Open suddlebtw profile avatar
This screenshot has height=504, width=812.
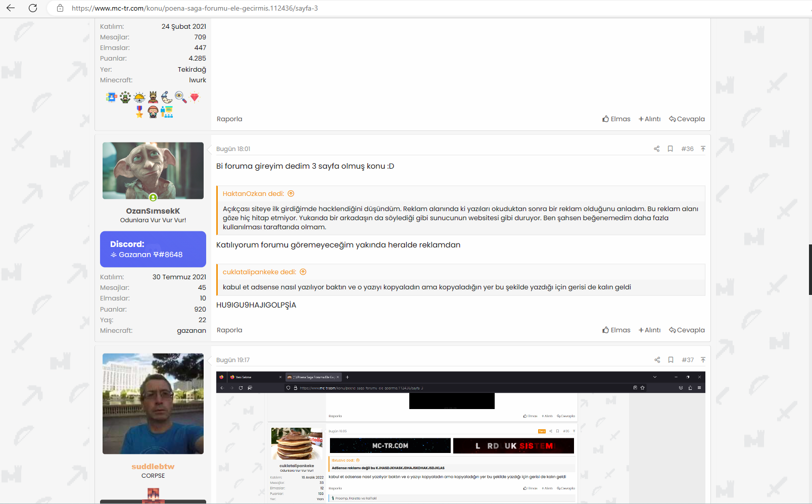[x=153, y=404]
